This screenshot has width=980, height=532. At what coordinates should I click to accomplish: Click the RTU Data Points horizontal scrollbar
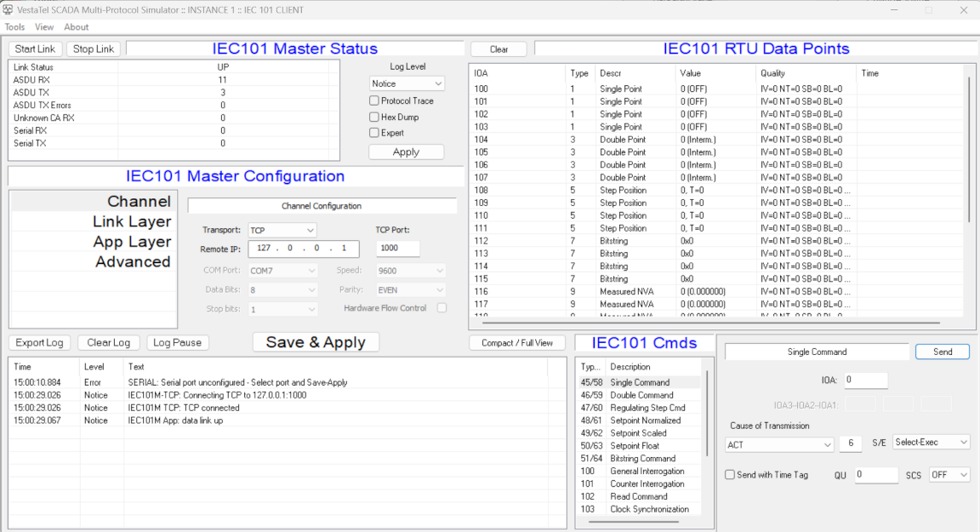coord(706,323)
